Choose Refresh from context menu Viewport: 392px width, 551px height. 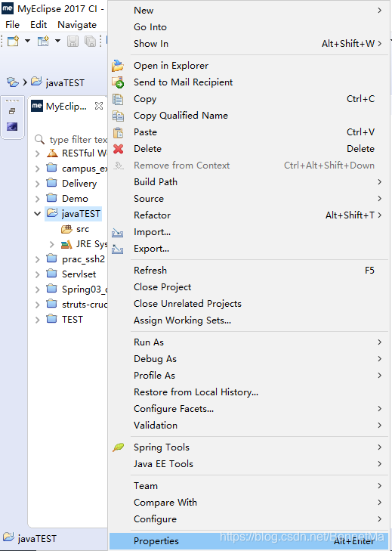click(248, 271)
